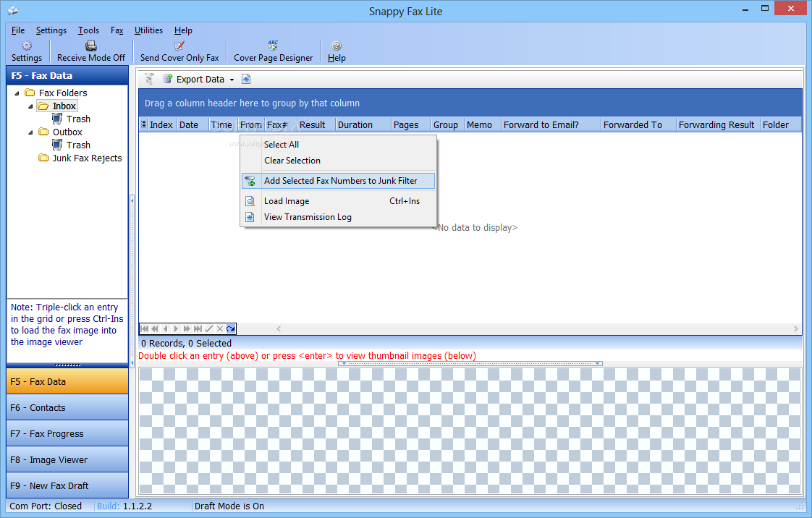Go to next record in navigator
Screen dimensions: 812x518
pyautogui.click(x=176, y=328)
